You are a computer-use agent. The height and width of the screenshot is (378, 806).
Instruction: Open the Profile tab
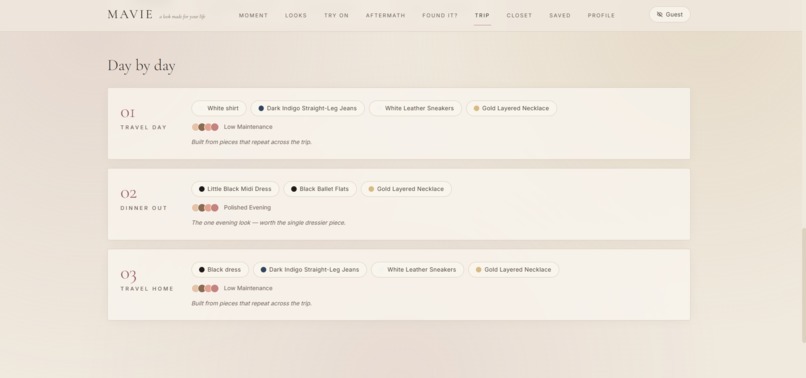pyautogui.click(x=601, y=15)
